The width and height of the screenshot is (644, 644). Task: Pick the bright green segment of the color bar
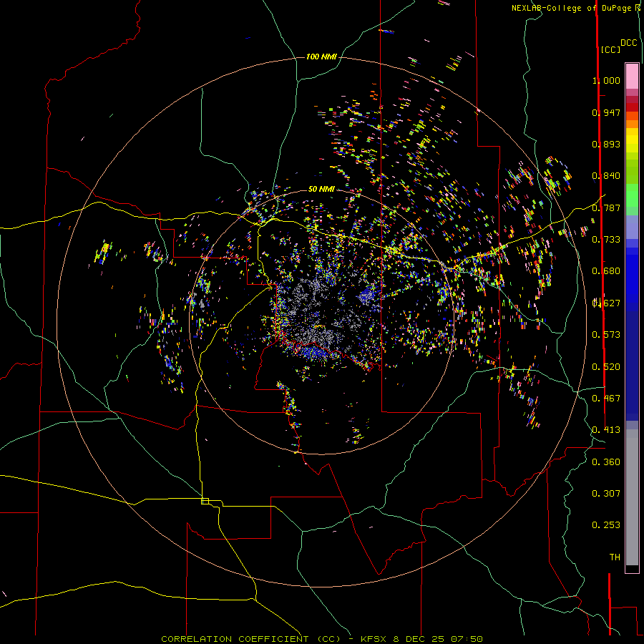(x=632, y=195)
